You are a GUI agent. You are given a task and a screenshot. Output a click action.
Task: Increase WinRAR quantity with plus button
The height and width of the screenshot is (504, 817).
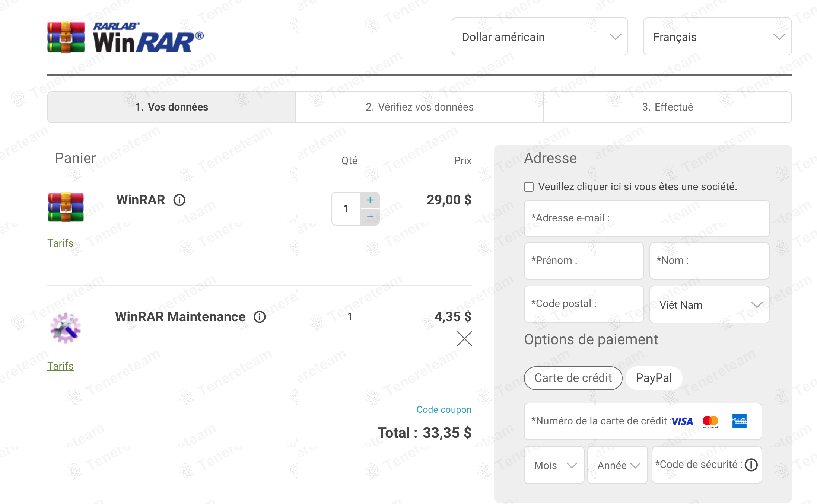[370, 200]
